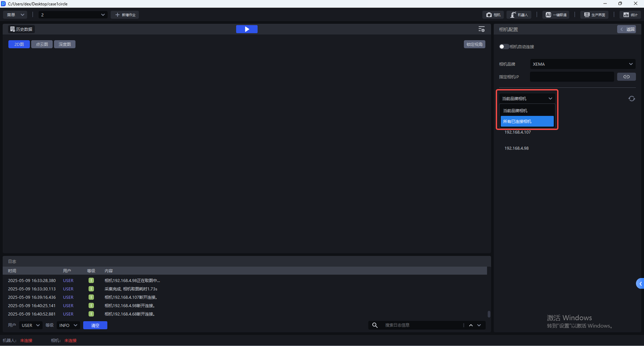Switch to the point cloud (点云图) tab

tap(42, 44)
